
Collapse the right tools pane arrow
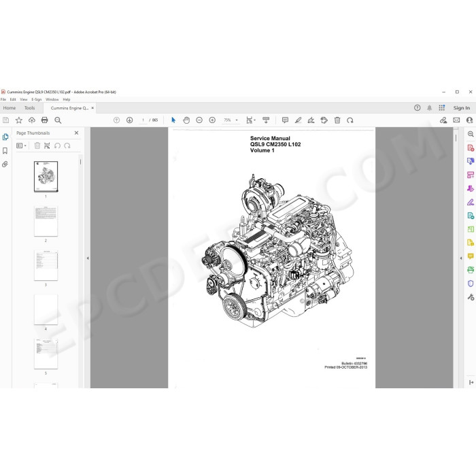[461, 258]
